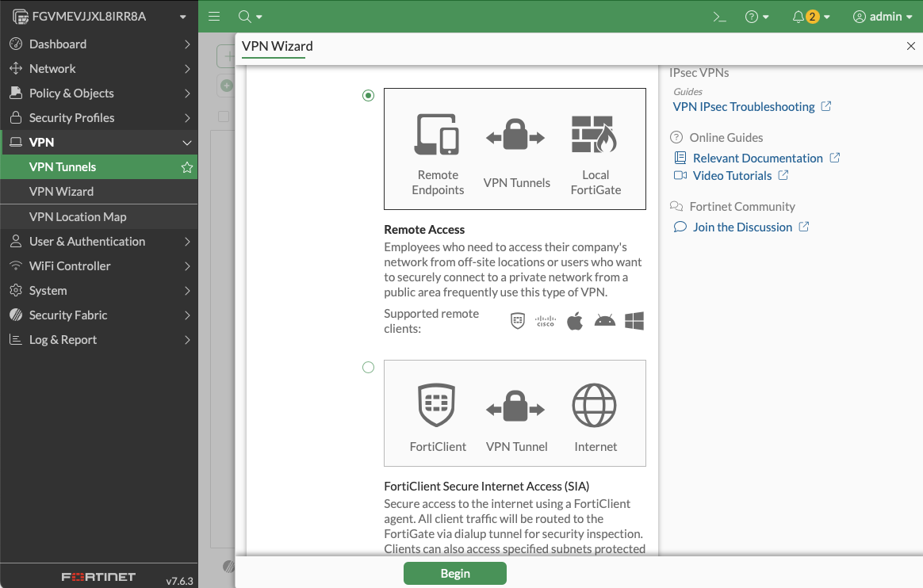Close the VPN Wizard panel
Image resolution: width=923 pixels, height=588 pixels.
click(x=910, y=46)
